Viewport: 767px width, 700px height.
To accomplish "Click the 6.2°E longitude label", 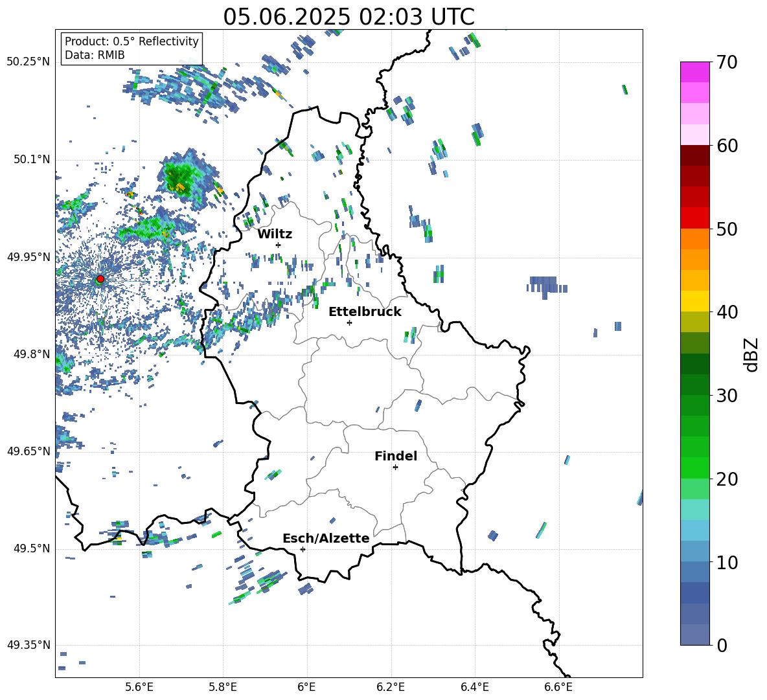I will click(391, 687).
